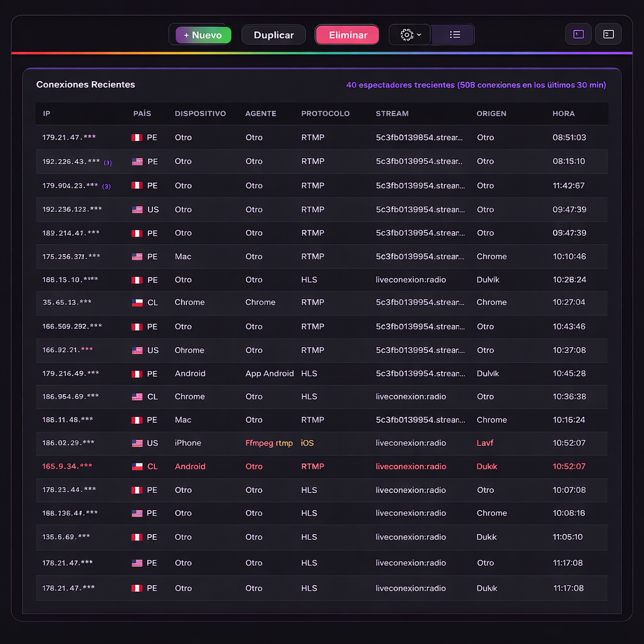The width and height of the screenshot is (644, 644).
Task: Click the red Eliminar button
Action: (347, 35)
